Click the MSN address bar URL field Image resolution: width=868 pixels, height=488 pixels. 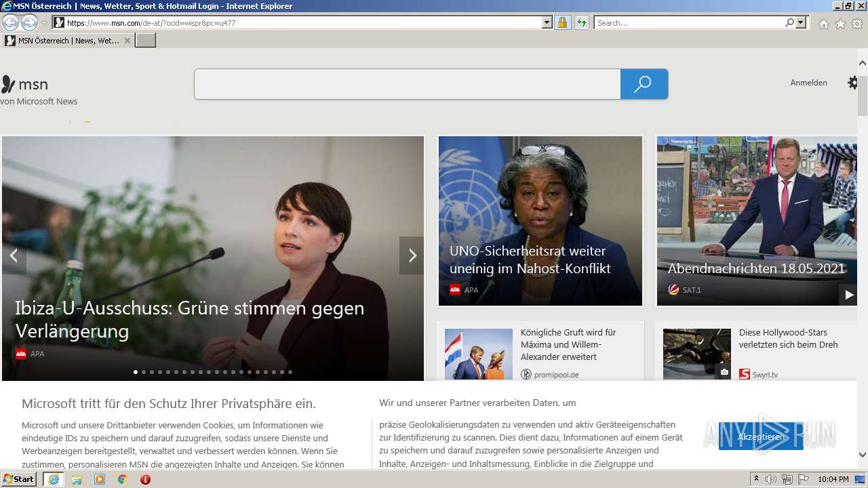pyautogui.click(x=303, y=23)
